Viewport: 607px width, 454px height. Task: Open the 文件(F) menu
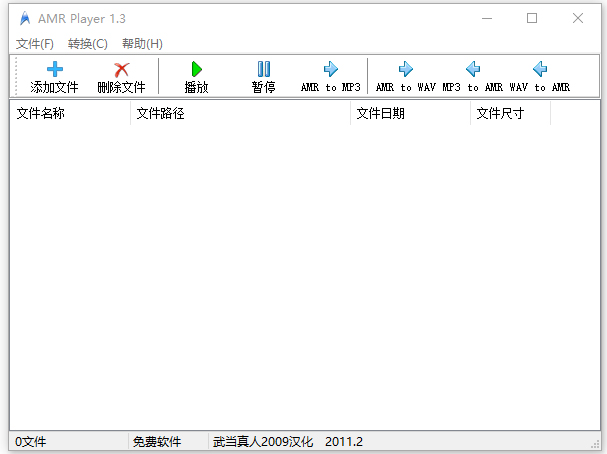tap(35, 44)
